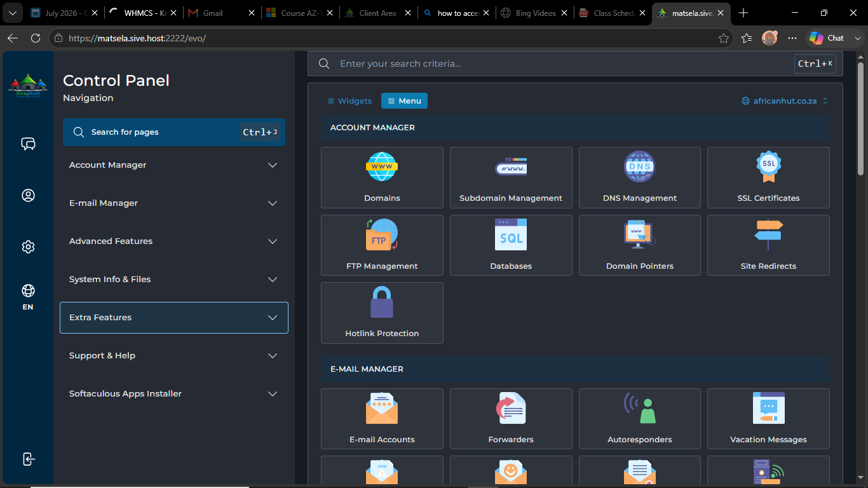Open Hotlink Protection
Screen dimensions: 868x488
click(382, 313)
